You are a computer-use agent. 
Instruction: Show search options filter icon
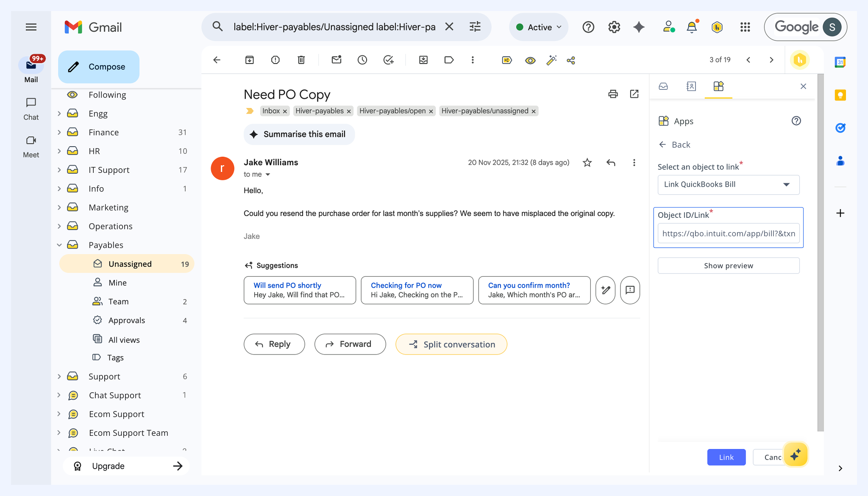pyautogui.click(x=475, y=27)
